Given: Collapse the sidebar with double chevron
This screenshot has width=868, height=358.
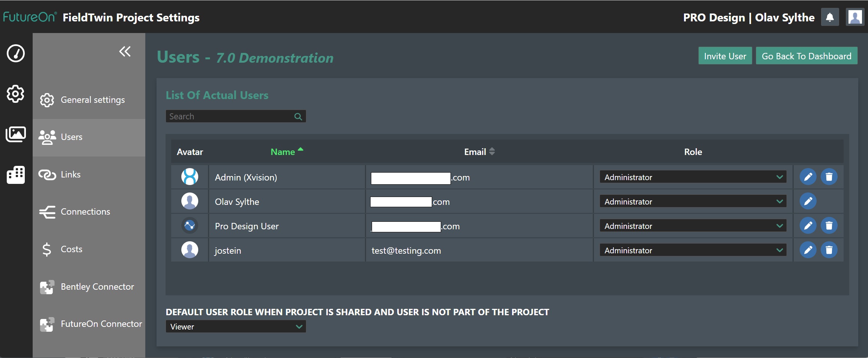Looking at the screenshot, I should click(x=125, y=51).
